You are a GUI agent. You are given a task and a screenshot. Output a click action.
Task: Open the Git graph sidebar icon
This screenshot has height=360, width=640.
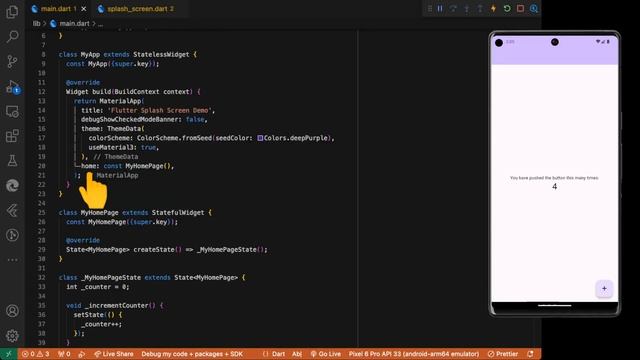[x=12, y=235]
